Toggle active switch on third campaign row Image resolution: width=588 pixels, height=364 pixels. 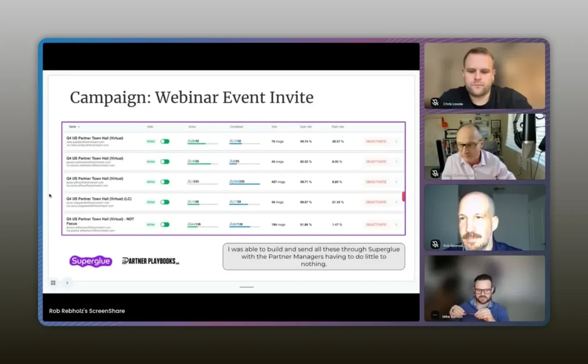(165, 182)
